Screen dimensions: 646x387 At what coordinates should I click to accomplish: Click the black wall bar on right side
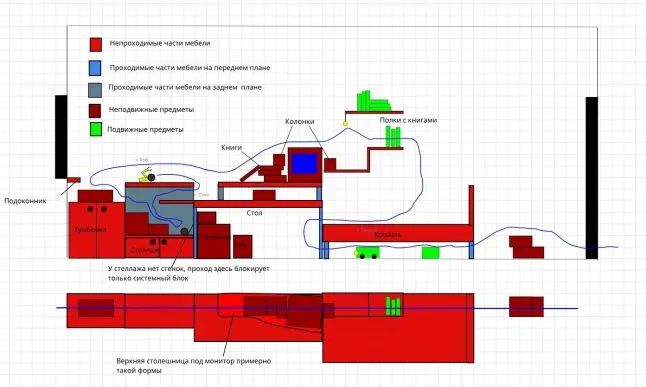tap(592, 178)
